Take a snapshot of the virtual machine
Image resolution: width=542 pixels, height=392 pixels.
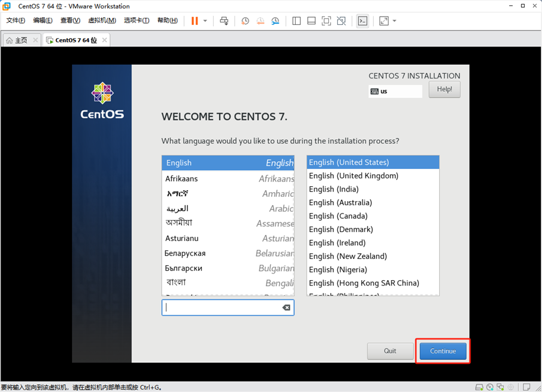245,21
